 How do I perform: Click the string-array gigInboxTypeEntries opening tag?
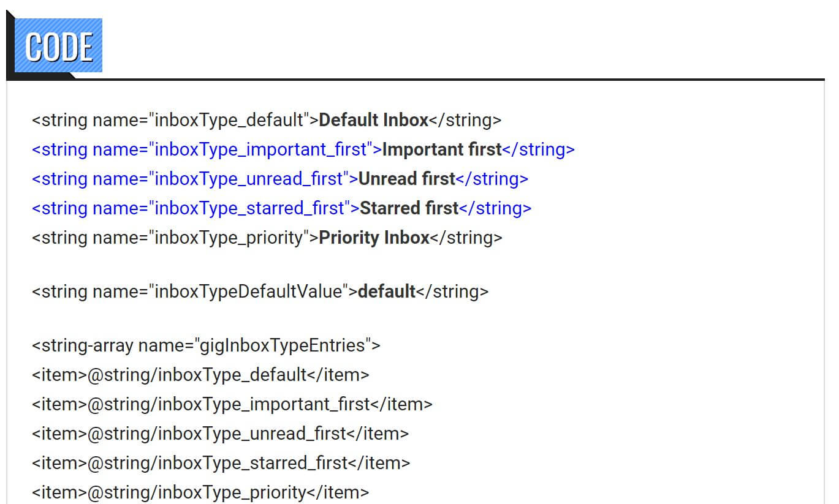pos(206,345)
